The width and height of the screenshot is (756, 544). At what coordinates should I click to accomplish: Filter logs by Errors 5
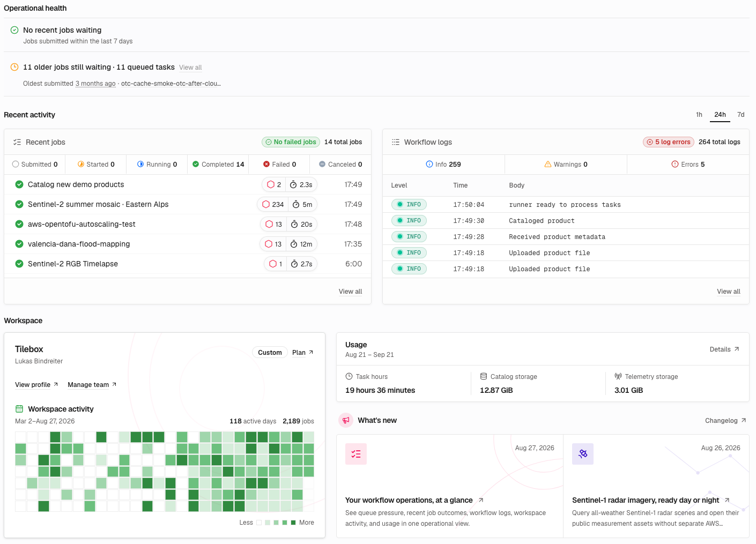(688, 164)
